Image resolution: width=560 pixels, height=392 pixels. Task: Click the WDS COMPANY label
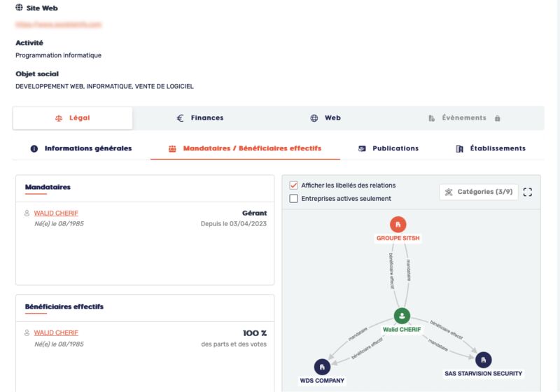322,381
